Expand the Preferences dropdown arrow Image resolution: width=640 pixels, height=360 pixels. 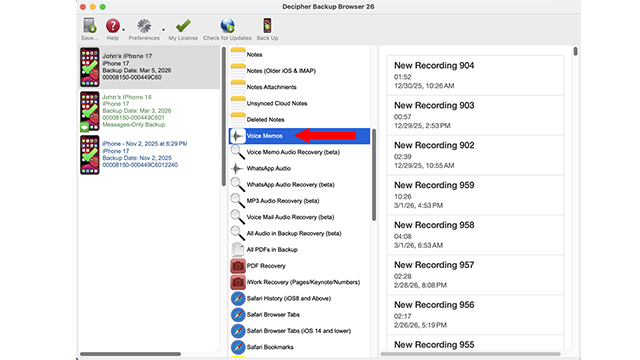[x=163, y=30]
